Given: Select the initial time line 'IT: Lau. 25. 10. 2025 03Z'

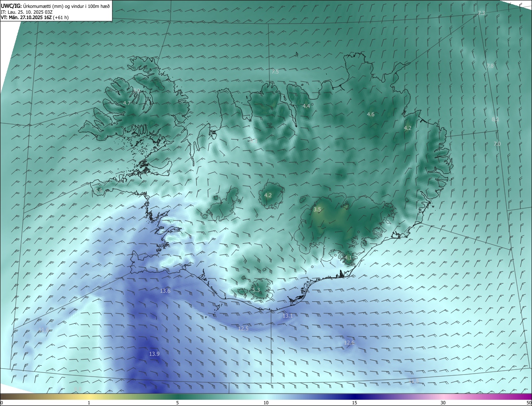Looking at the screenshot, I should tap(27, 12).
